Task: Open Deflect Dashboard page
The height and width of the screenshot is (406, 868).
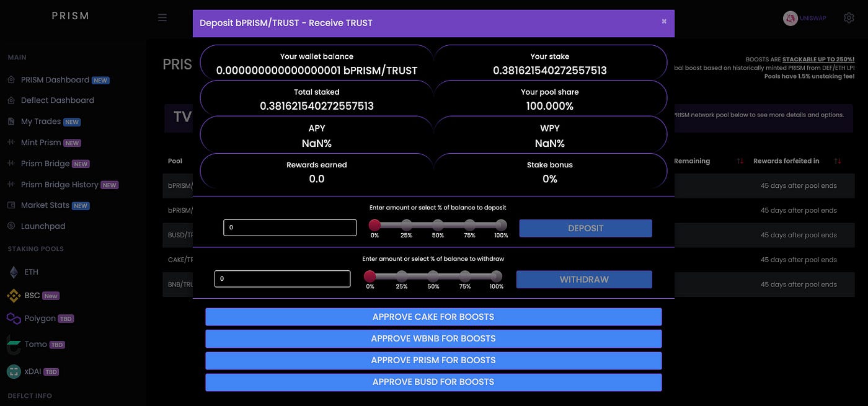Action: click(58, 100)
